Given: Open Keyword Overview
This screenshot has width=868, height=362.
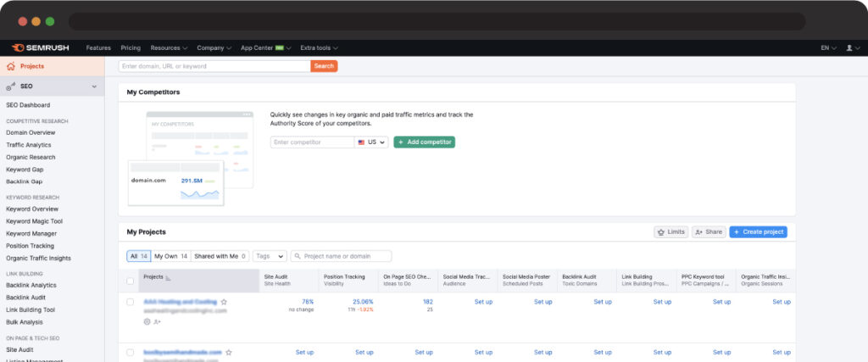Looking at the screenshot, I should [31, 209].
